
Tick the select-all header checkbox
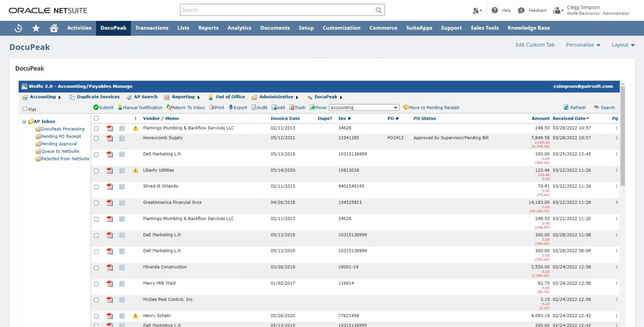coord(96,118)
